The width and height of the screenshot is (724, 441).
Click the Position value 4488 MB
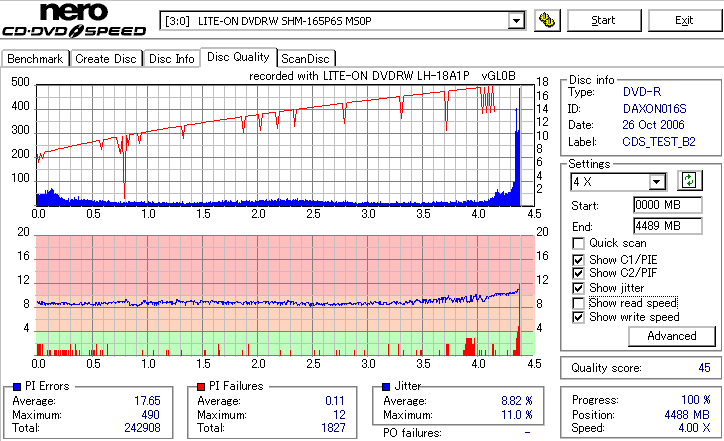pyautogui.click(x=687, y=415)
